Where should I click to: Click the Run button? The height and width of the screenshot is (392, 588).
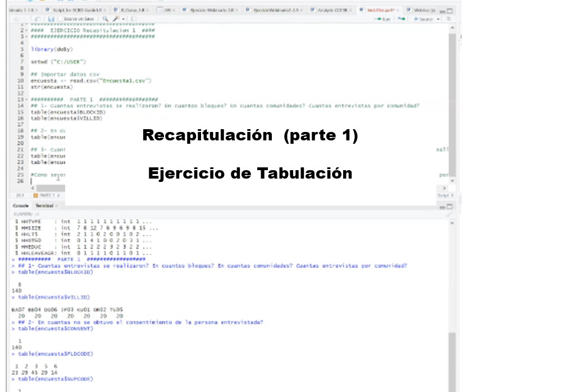[x=383, y=19]
